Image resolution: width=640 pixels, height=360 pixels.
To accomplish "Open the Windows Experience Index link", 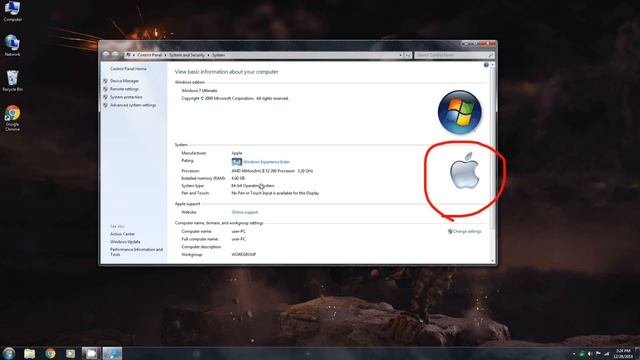I will coord(267,162).
